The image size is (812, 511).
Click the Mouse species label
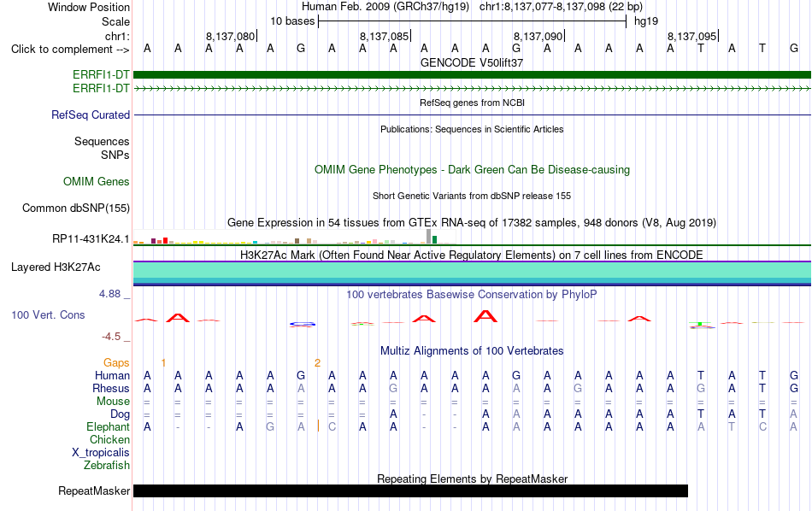(x=113, y=402)
